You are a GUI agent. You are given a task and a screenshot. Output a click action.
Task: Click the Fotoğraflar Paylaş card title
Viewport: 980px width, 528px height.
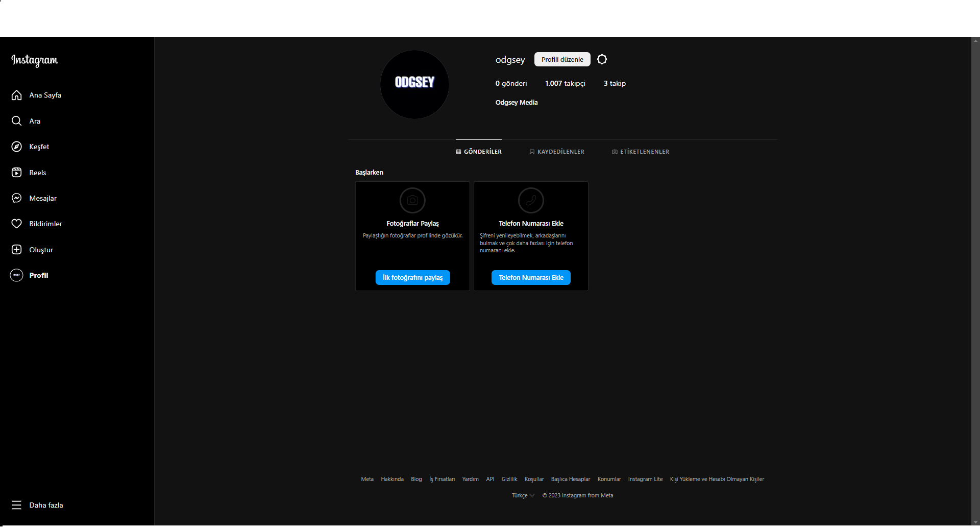coord(412,224)
